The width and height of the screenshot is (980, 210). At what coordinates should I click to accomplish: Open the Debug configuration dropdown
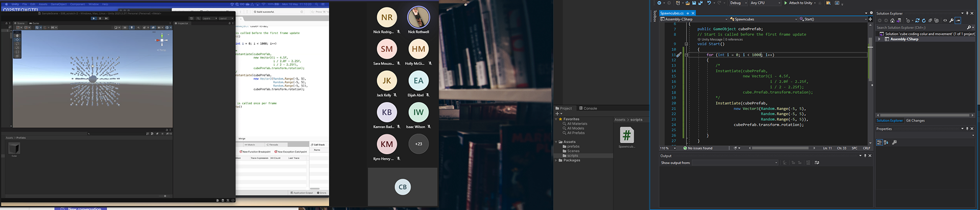(x=739, y=3)
